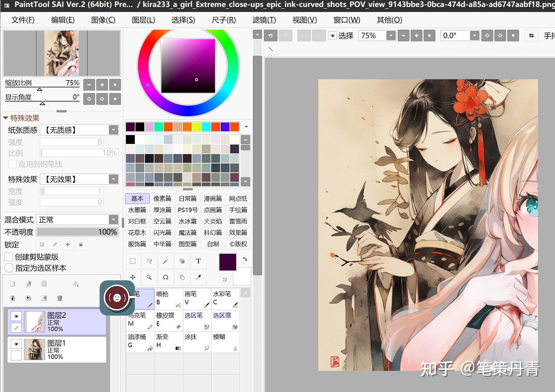
Task: Click the merge layer down icon
Action: 13,298
